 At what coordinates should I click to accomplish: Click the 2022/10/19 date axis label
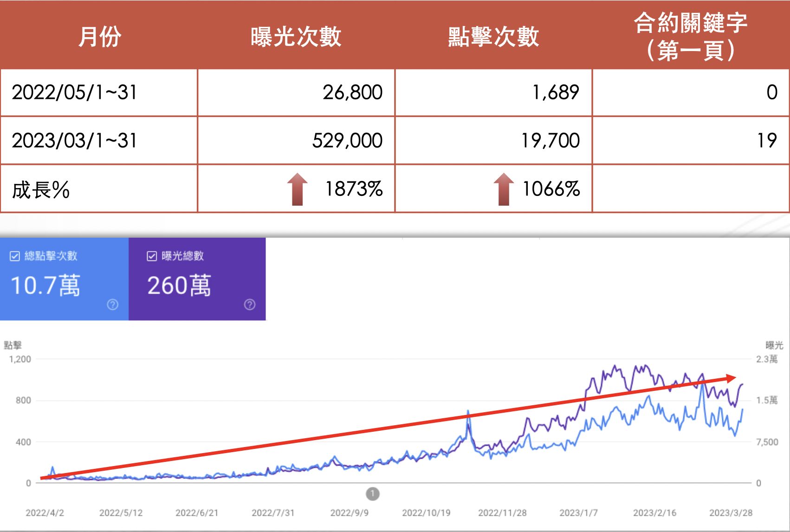(x=426, y=513)
